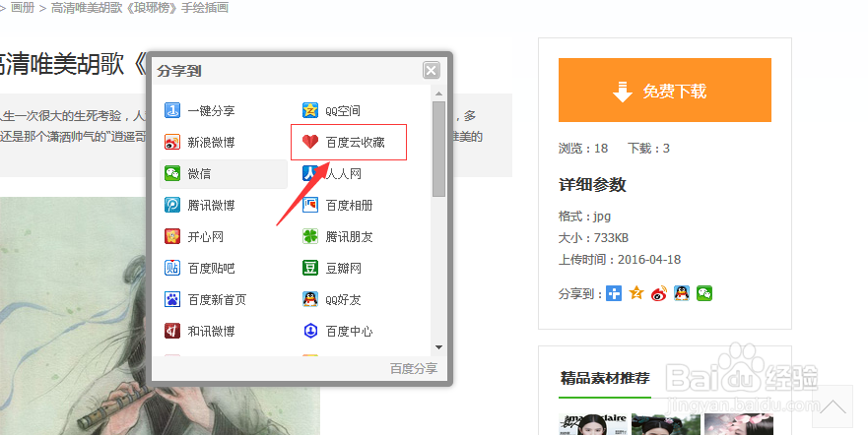Screen dimensions: 868x435
Task: Click the QQ空间 star icon in dialog
Action: point(310,110)
